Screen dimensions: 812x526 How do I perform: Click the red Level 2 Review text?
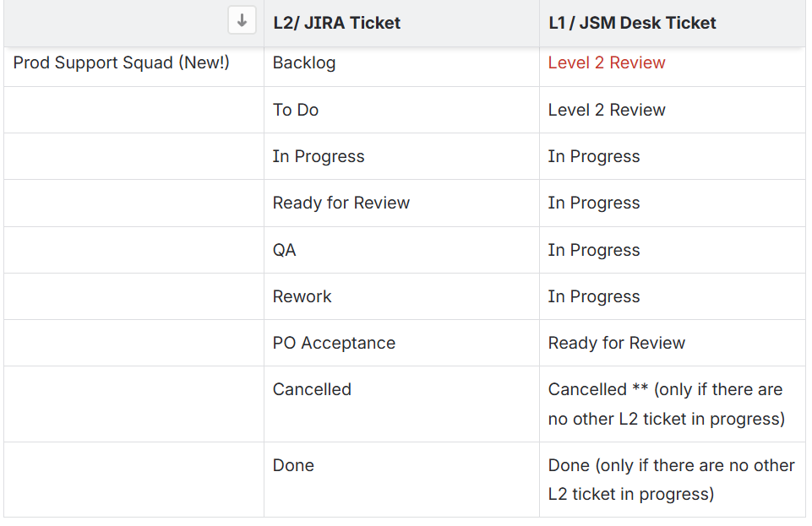[x=607, y=62]
